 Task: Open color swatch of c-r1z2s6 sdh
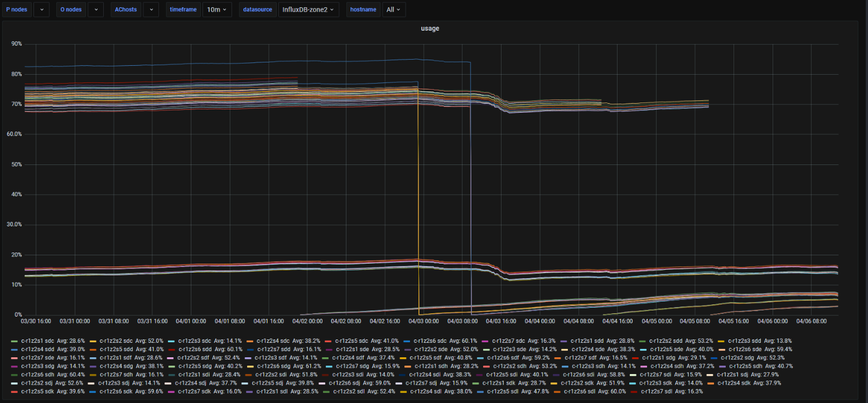pyautogui.click(x=15, y=375)
